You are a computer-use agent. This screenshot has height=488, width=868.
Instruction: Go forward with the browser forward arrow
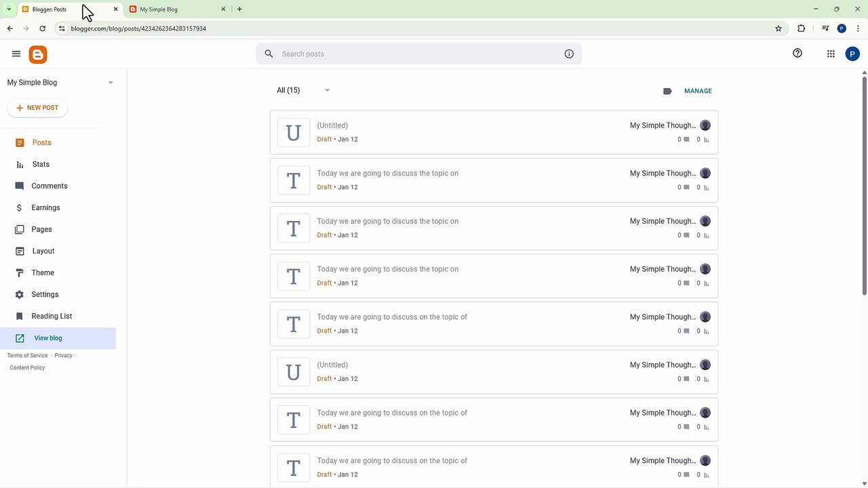pyautogui.click(x=26, y=28)
